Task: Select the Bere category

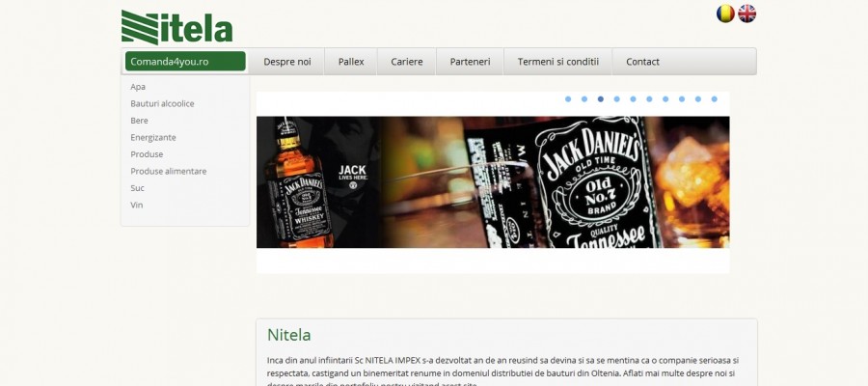Action: pyautogui.click(x=140, y=121)
